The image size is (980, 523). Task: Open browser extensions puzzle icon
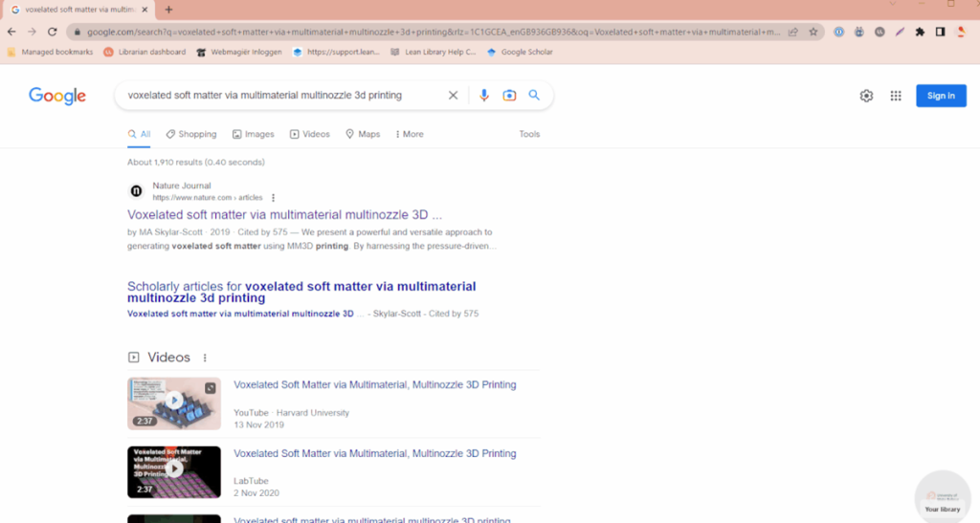[x=920, y=32]
